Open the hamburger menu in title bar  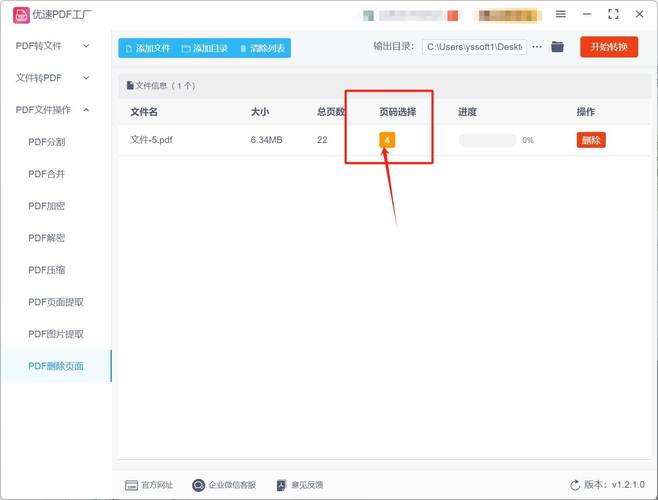561,14
